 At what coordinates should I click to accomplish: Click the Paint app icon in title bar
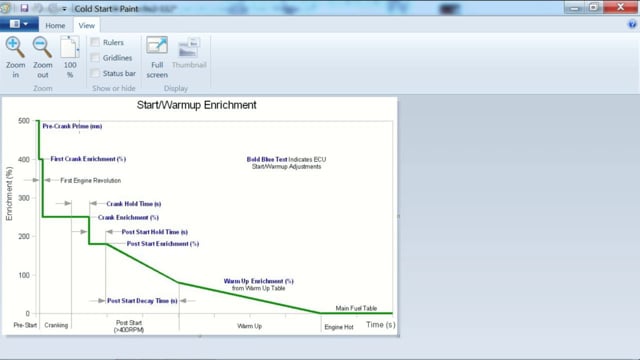(5, 8)
